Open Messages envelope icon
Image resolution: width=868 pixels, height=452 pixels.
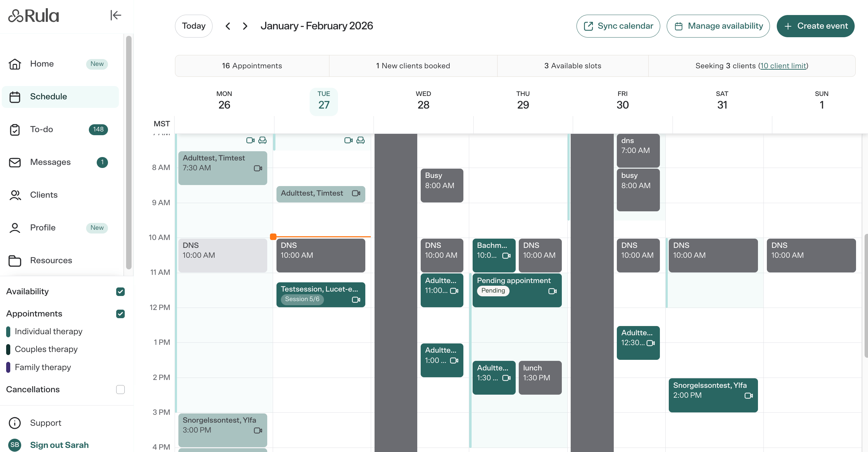tap(15, 162)
